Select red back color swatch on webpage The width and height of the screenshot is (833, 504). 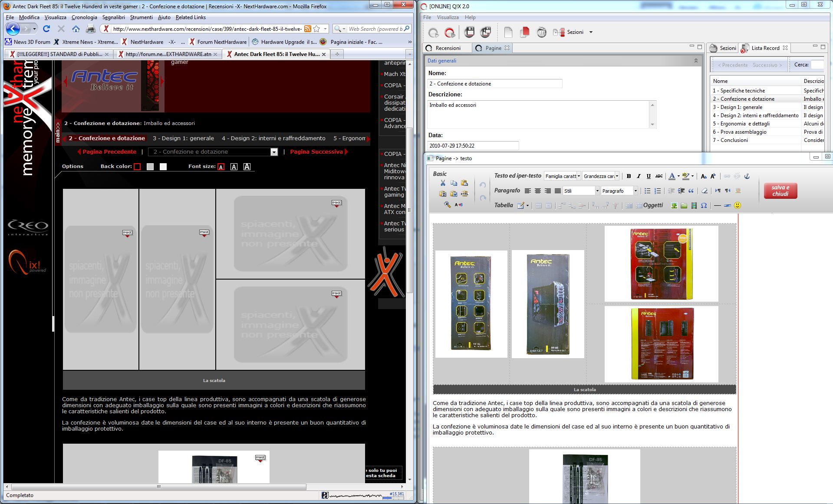pos(137,167)
